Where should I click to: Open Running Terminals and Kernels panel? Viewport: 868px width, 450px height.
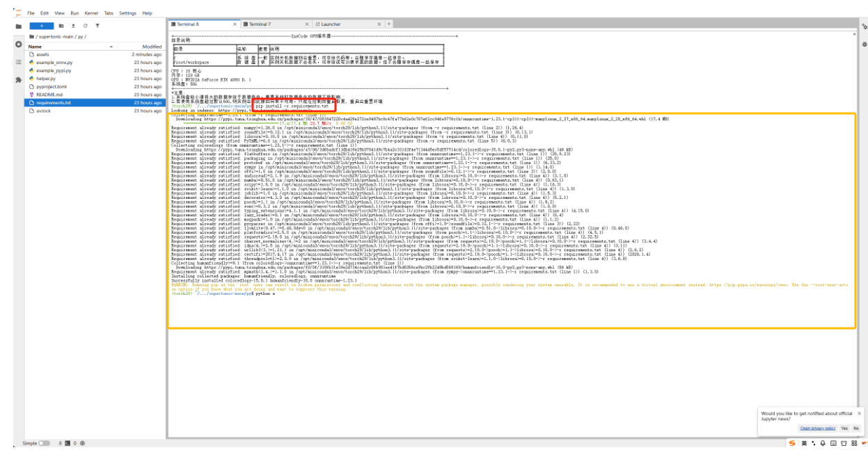tap(18, 45)
